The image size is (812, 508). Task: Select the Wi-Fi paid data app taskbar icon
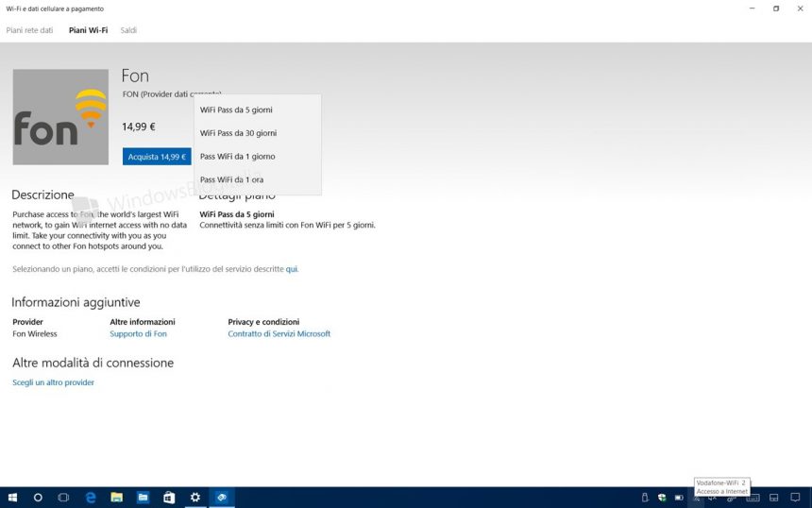click(222, 498)
